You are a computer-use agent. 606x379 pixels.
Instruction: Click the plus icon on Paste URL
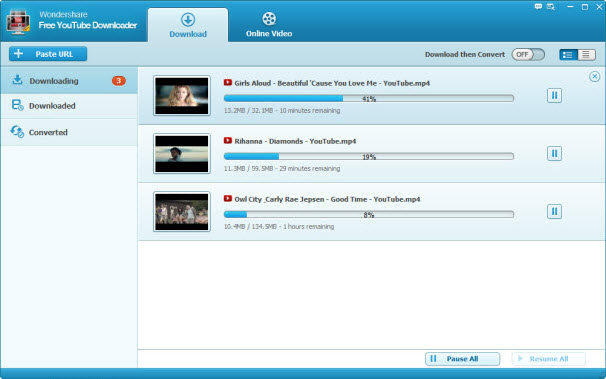coord(19,54)
